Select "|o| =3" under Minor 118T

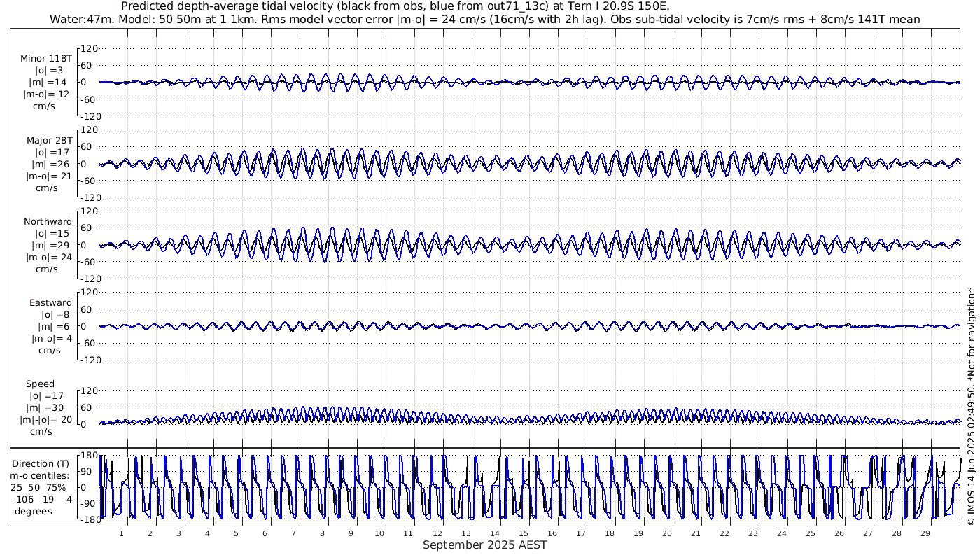tap(49, 71)
